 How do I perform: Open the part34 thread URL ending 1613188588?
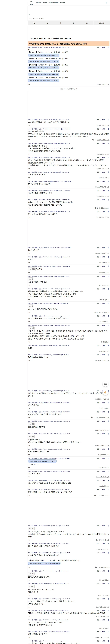44,74
